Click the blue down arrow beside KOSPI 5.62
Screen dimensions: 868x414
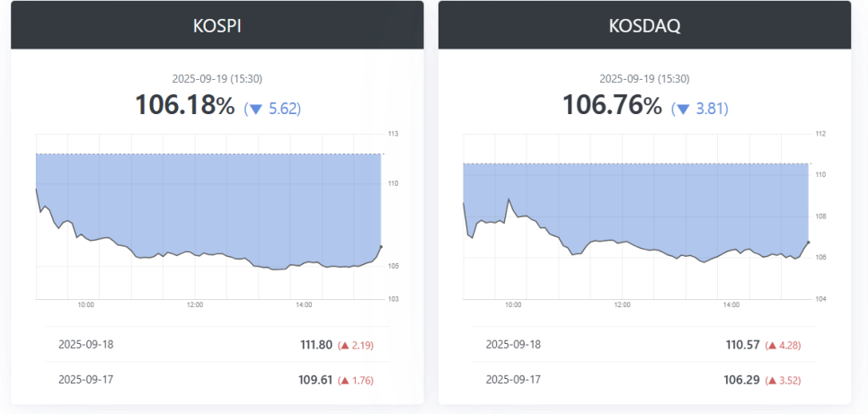[x=256, y=110]
